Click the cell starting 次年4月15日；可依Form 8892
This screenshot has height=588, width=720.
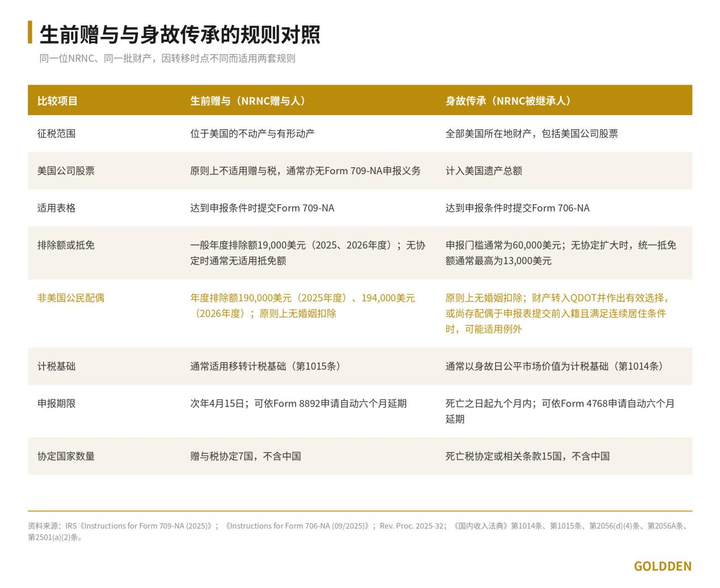(x=298, y=404)
